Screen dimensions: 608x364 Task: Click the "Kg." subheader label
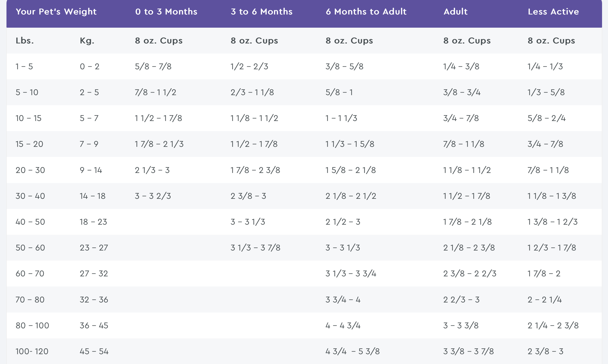click(87, 41)
